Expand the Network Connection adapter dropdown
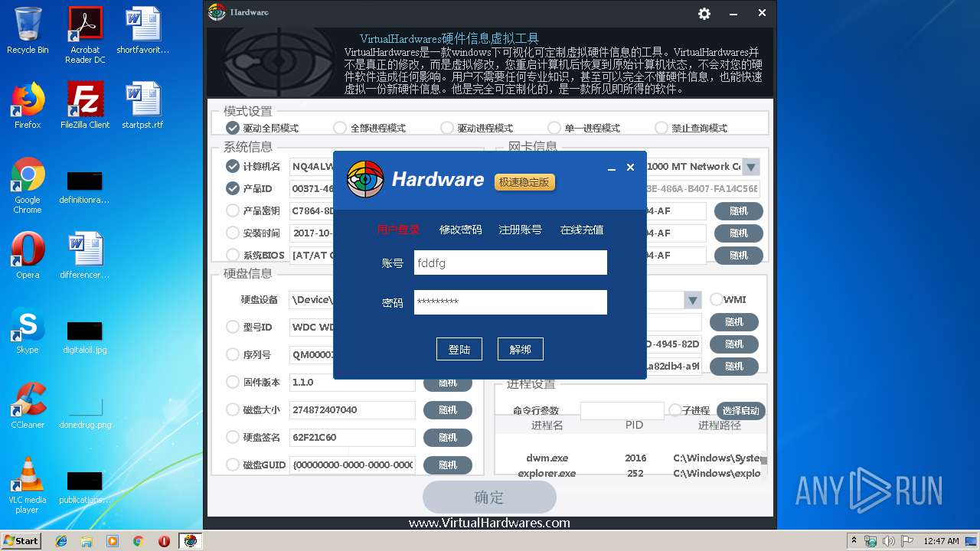980x551 pixels. click(x=751, y=167)
